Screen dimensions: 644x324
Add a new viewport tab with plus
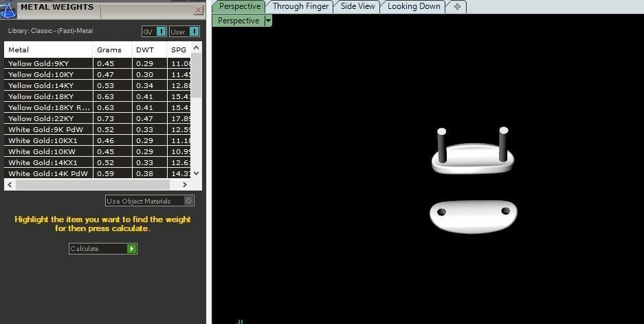[457, 6]
